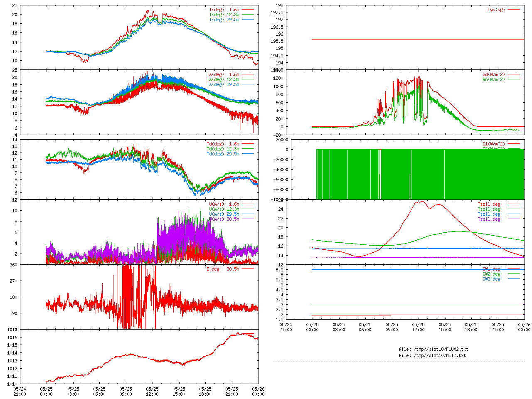The image size is (532, 399).
Task: Click the 1200 tick on the radiation axis
Action: click(278, 78)
